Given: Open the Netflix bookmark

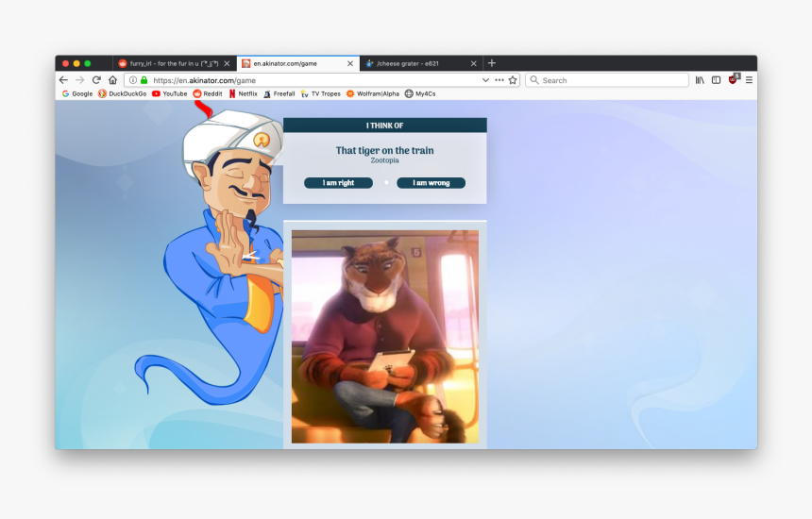Looking at the screenshot, I should (x=243, y=93).
